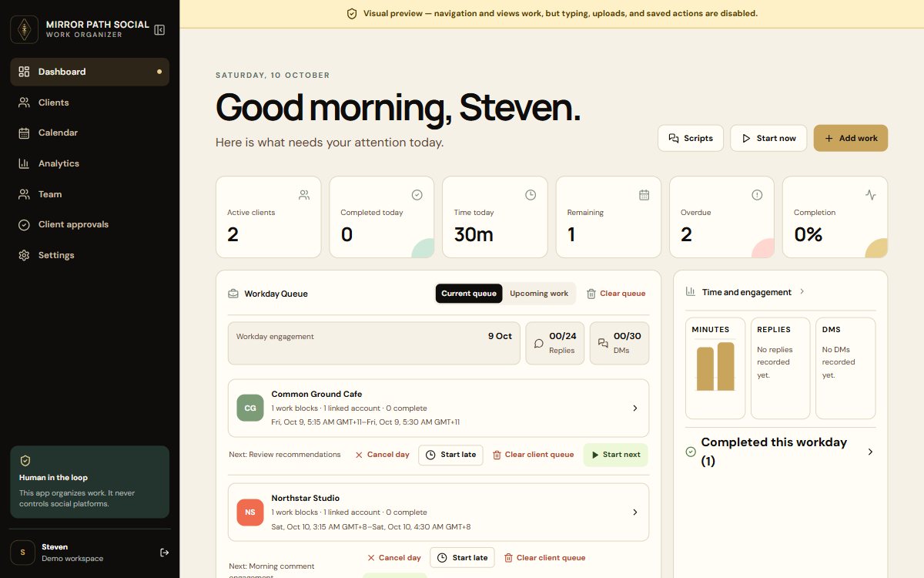924x578 pixels.
Task: Click the CG avatar for Common Ground Cafe
Action: (250, 408)
